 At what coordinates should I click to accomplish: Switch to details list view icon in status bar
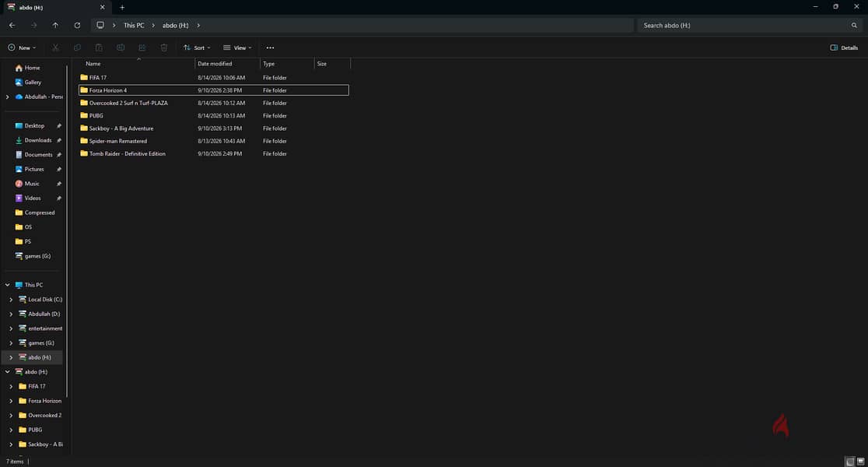click(x=850, y=462)
